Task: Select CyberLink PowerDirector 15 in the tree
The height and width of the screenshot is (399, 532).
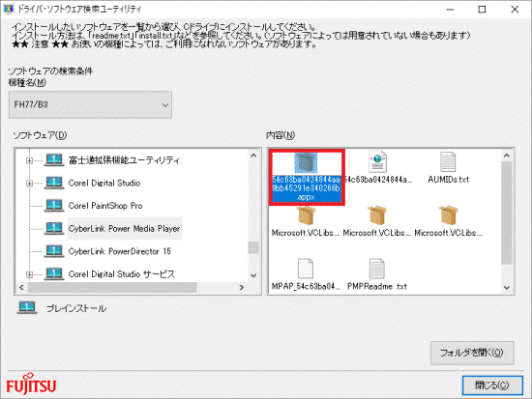Action: (120, 251)
